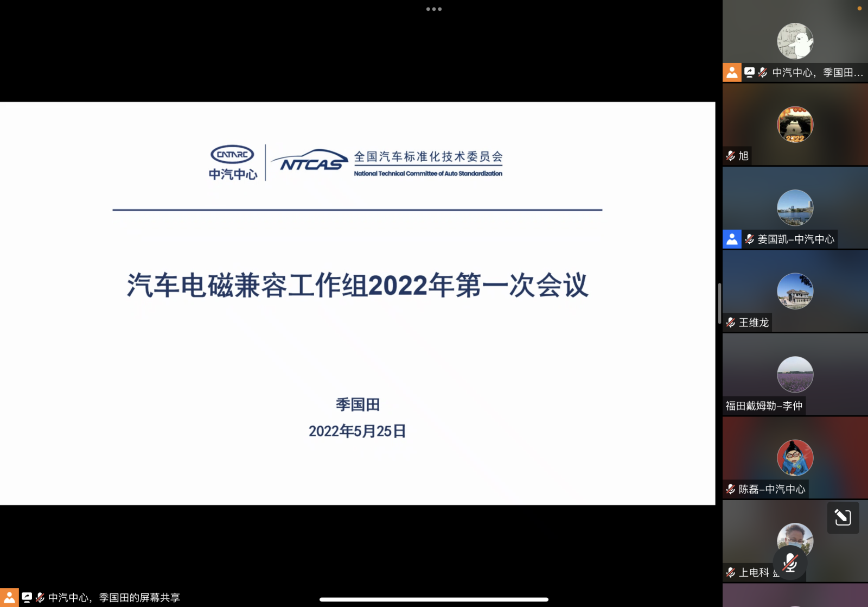
Task: Click the screen share icon in top participant tile
Action: pyautogui.click(x=750, y=71)
